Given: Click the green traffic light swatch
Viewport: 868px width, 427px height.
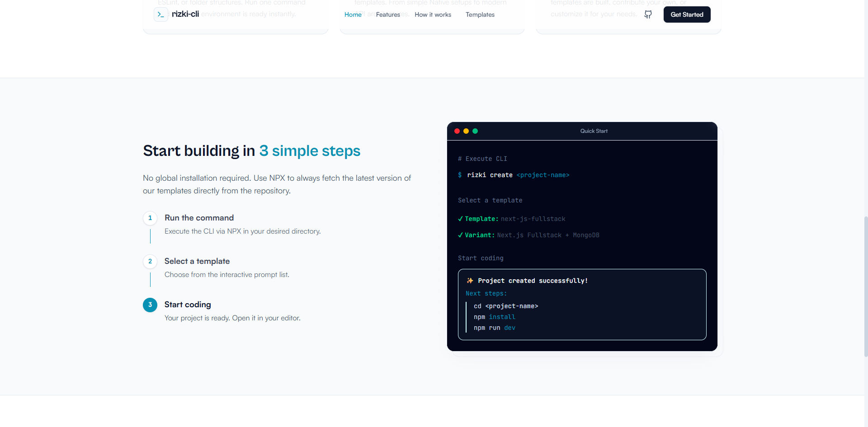Looking at the screenshot, I should pyautogui.click(x=475, y=131).
